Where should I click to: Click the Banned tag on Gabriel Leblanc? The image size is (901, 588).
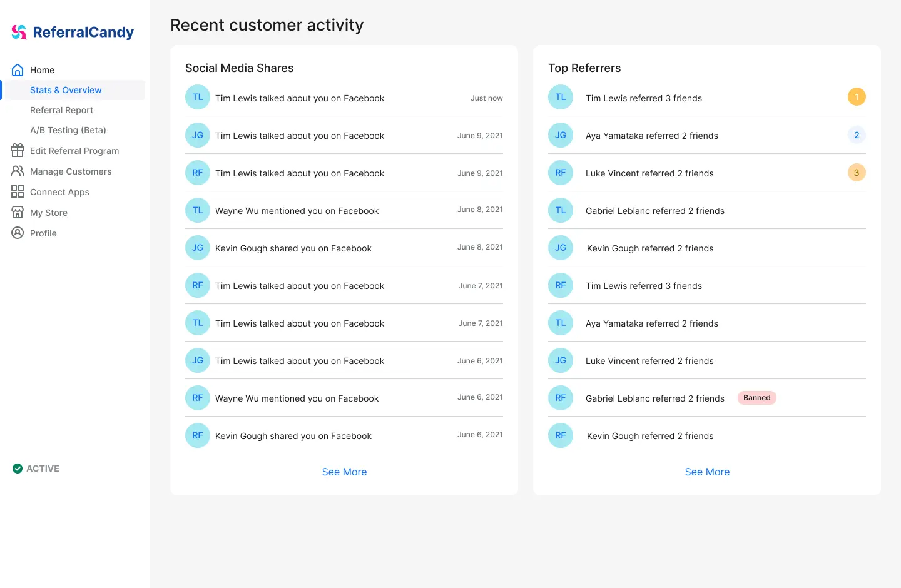[x=757, y=398]
